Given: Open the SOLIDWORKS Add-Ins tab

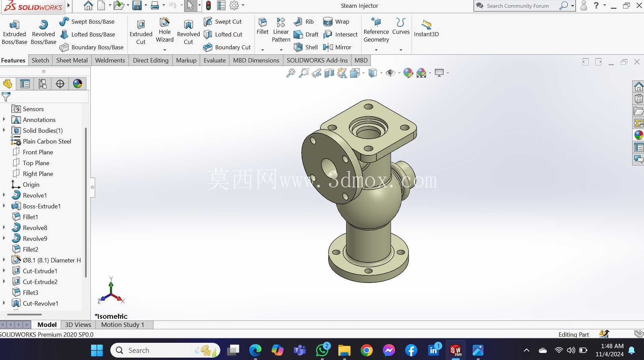Looking at the screenshot, I should click(x=317, y=60).
